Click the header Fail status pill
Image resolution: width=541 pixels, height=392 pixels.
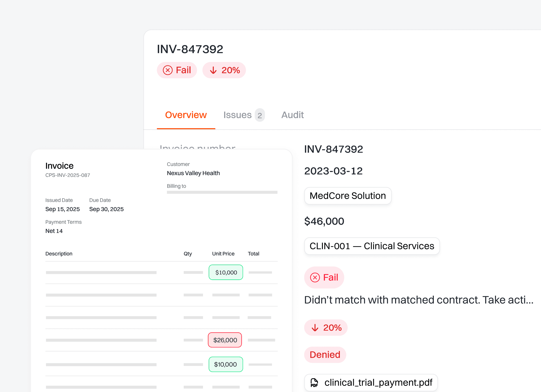pos(177,70)
